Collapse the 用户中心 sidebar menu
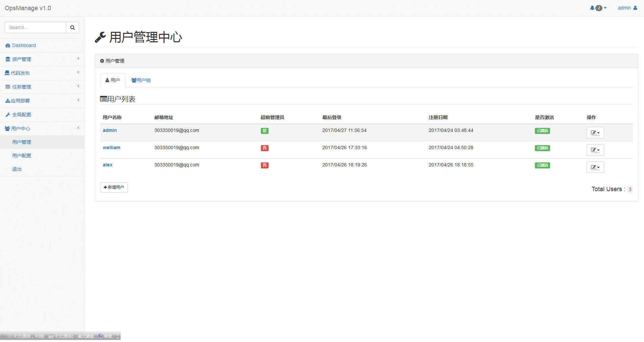Image resolution: width=644 pixels, height=342 pixels. point(42,129)
